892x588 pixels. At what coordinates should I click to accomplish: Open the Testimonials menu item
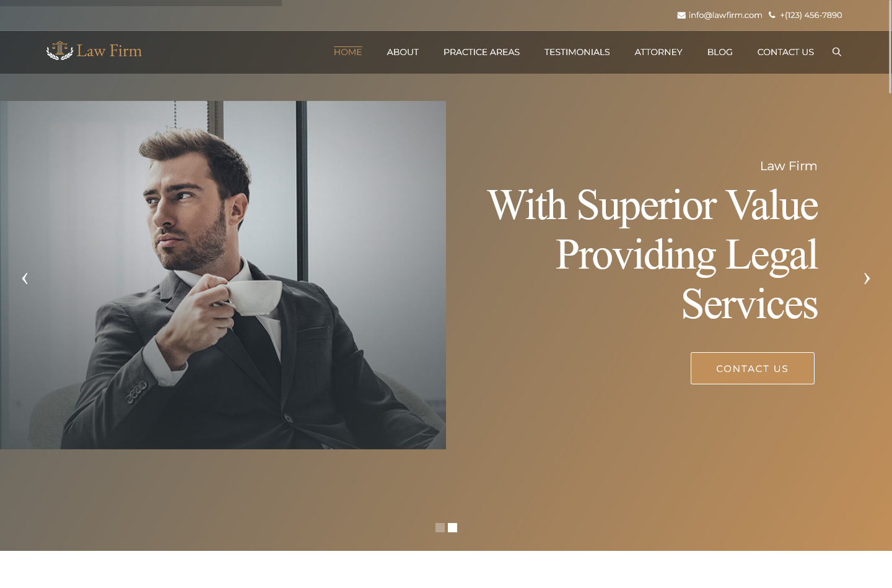point(577,52)
